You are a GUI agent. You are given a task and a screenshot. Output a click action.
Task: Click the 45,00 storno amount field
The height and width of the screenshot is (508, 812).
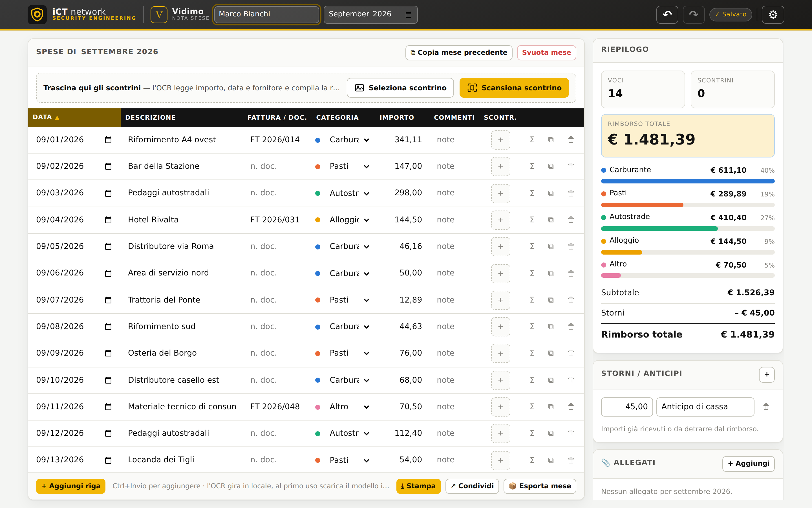(x=626, y=406)
